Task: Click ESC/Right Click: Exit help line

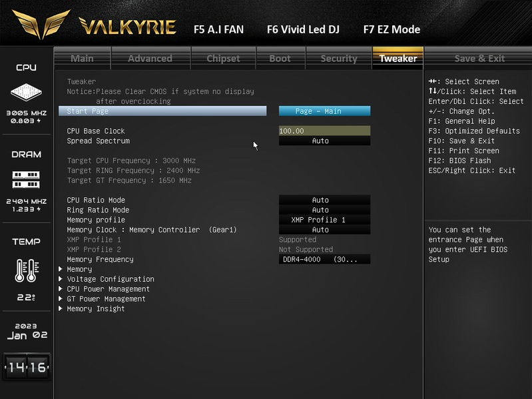Action: (x=472, y=171)
